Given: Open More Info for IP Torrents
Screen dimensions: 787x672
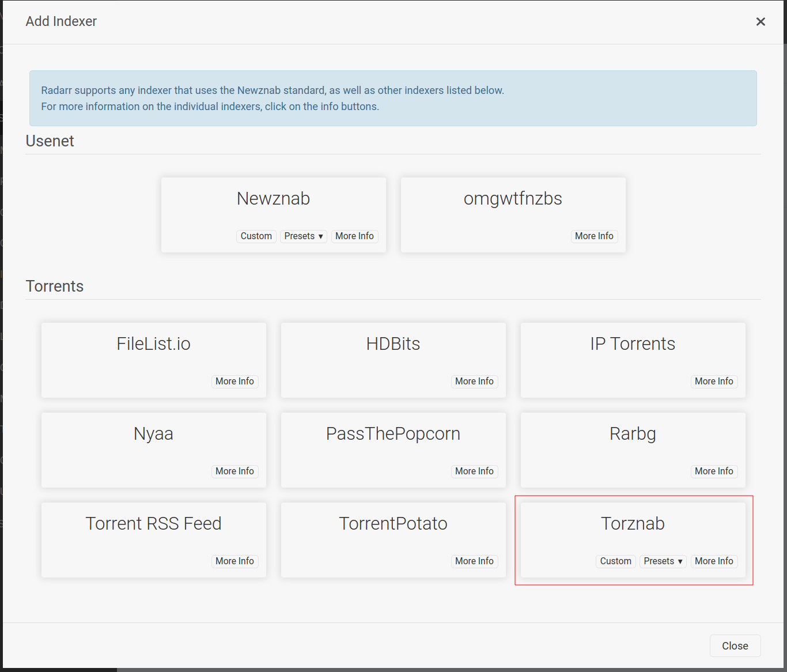Looking at the screenshot, I should click(x=714, y=382).
